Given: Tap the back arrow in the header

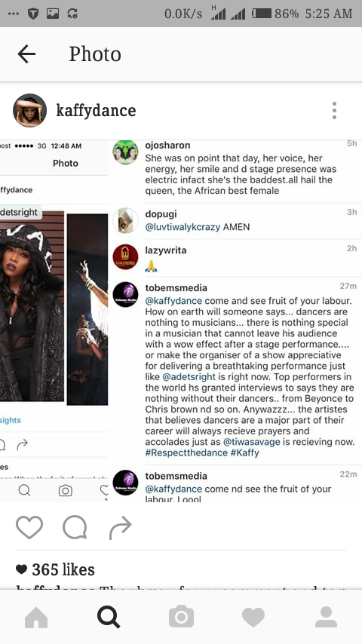Looking at the screenshot, I should (x=26, y=54).
